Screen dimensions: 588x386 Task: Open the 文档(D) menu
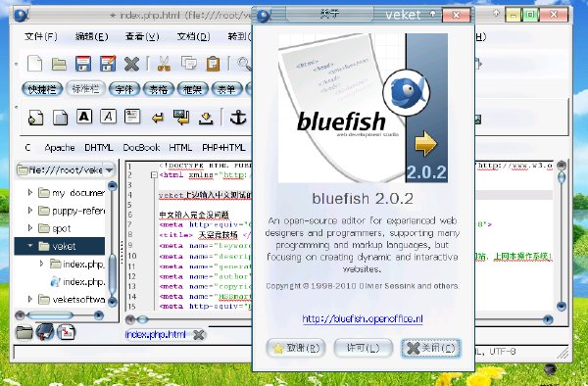[193, 36]
